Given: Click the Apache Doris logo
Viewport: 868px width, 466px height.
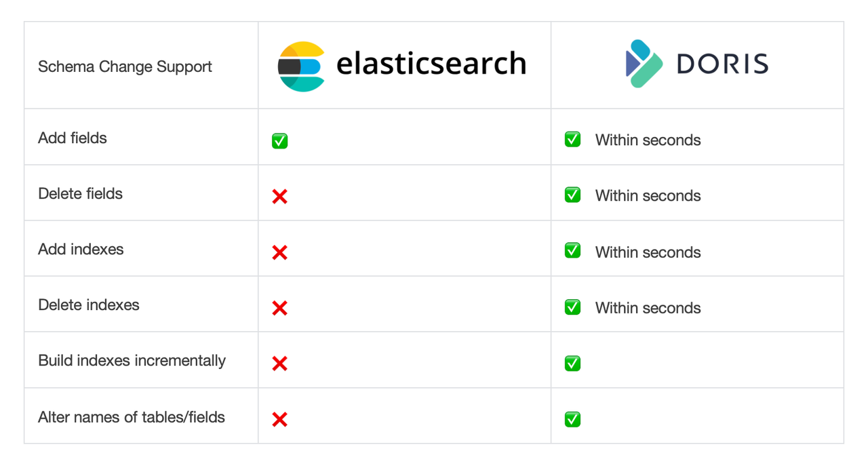Looking at the screenshot, I should click(696, 64).
